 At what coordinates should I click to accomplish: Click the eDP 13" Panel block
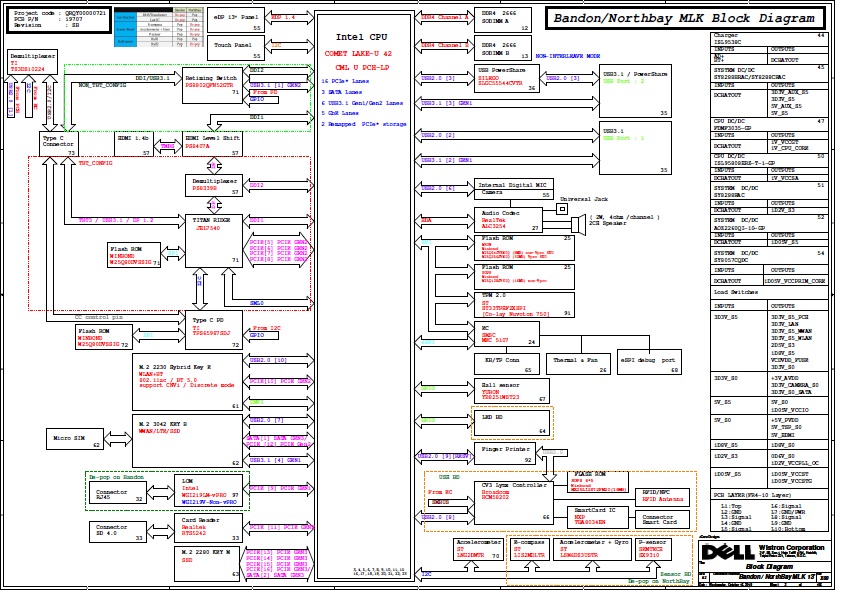click(x=236, y=19)
